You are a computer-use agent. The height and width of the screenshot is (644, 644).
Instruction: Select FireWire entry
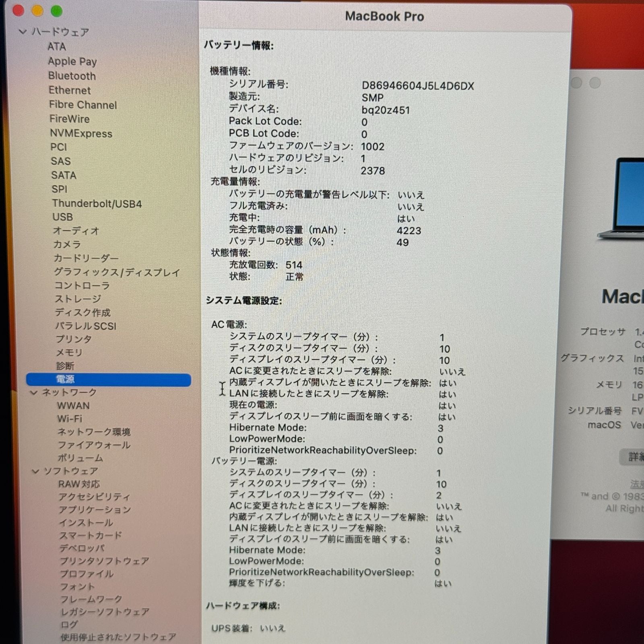69,119
